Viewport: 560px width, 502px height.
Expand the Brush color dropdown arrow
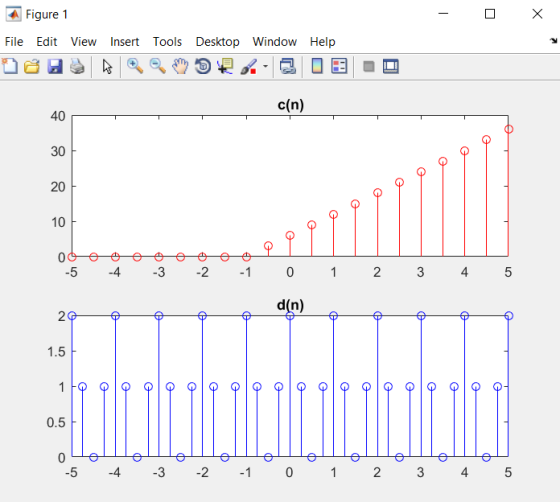coord(265,66)
